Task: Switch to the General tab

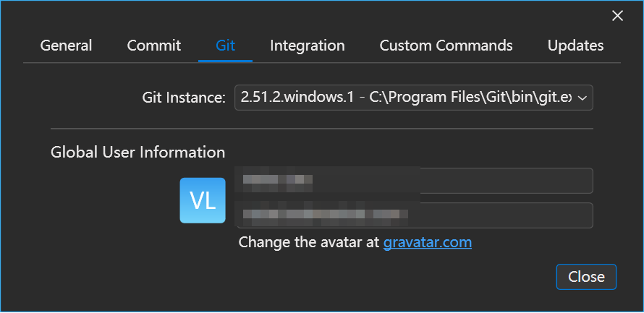Action: (x=66, y=46)
